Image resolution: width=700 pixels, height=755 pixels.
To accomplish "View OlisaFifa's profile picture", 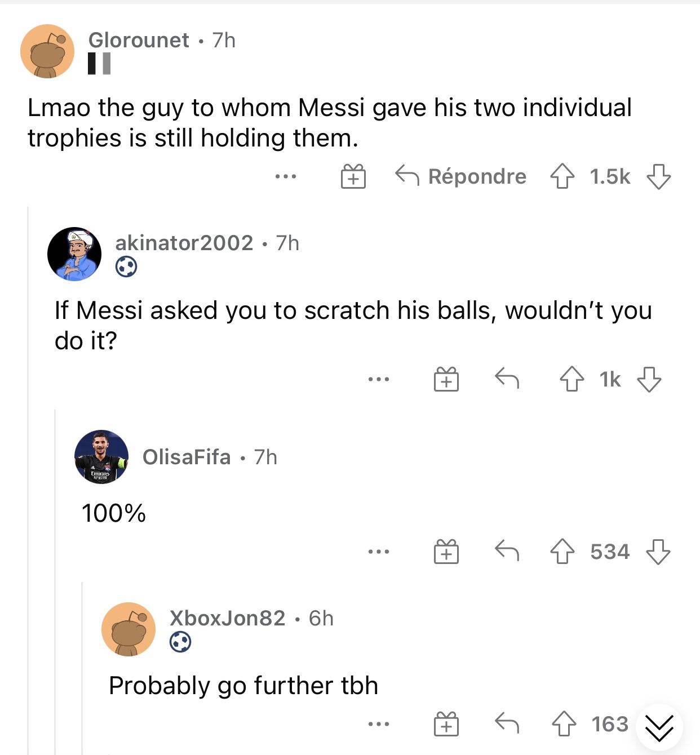I will (x=101, y=457).
